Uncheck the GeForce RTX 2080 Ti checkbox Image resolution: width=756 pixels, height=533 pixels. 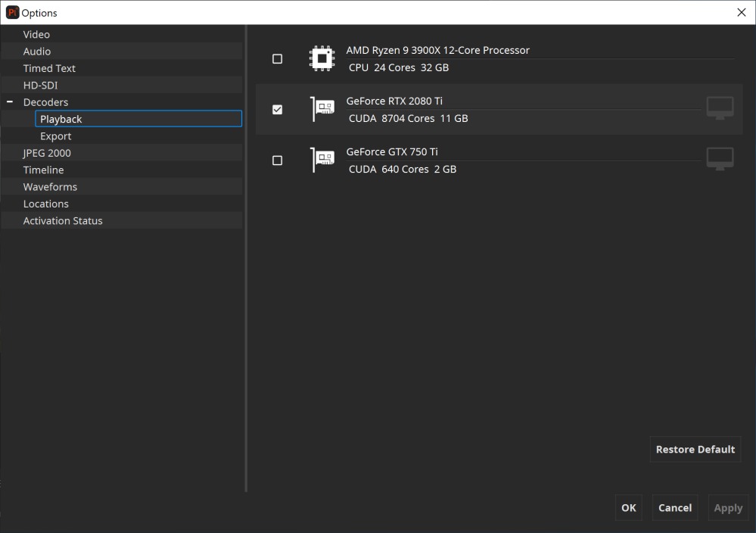(277, 110)
